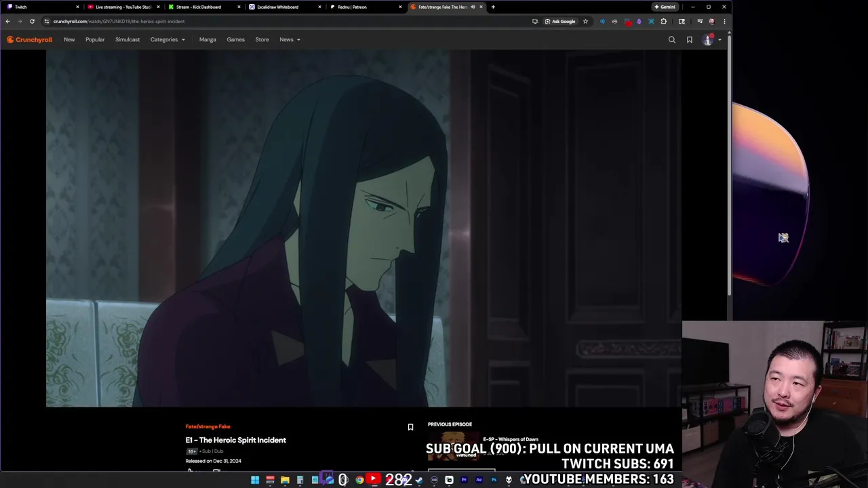
Task: Go back in browser history
Action: click(x=8, y=21)
